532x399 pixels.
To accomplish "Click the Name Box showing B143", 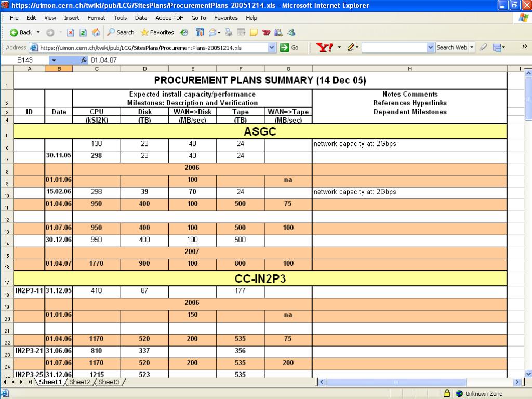I will click(x=25, y=60).
